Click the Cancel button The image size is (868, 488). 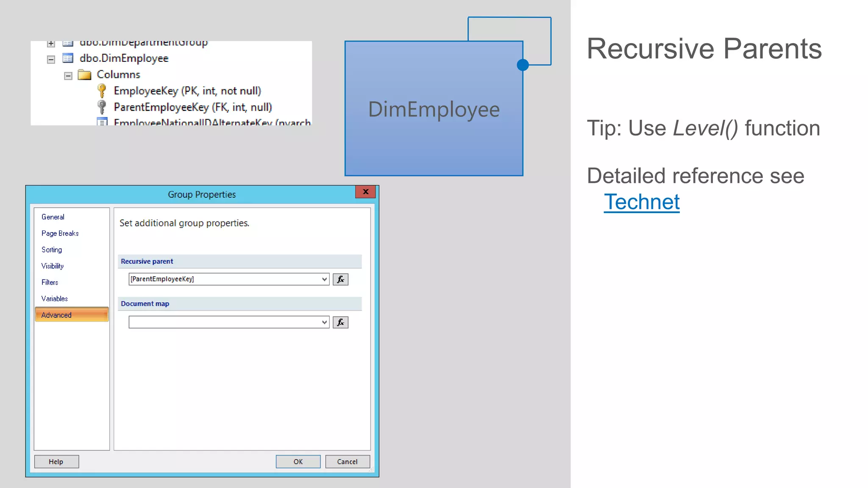coord(348,462)
